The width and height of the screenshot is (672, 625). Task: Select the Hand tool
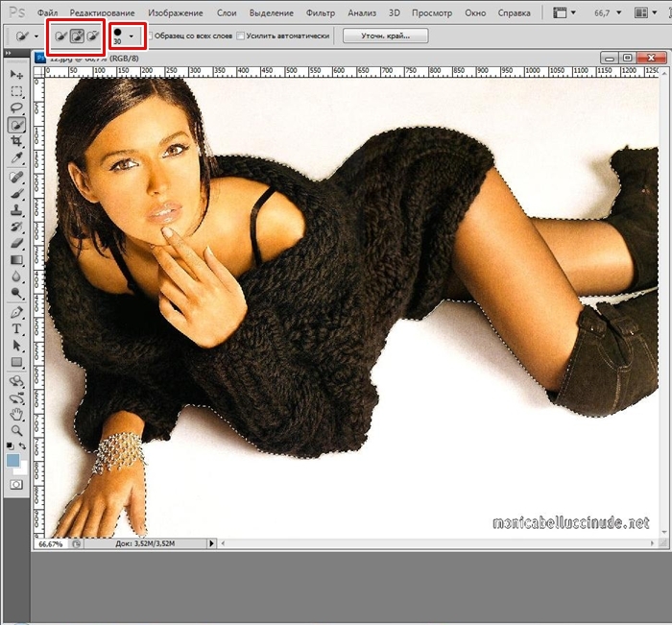tap(16, 414)
